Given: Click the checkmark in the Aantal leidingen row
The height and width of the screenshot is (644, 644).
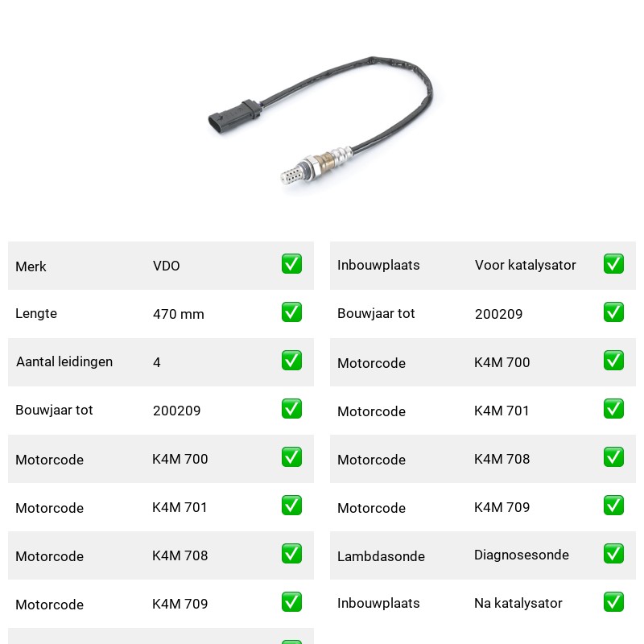Looking at the screenshot, I should (x=291, y=360).
